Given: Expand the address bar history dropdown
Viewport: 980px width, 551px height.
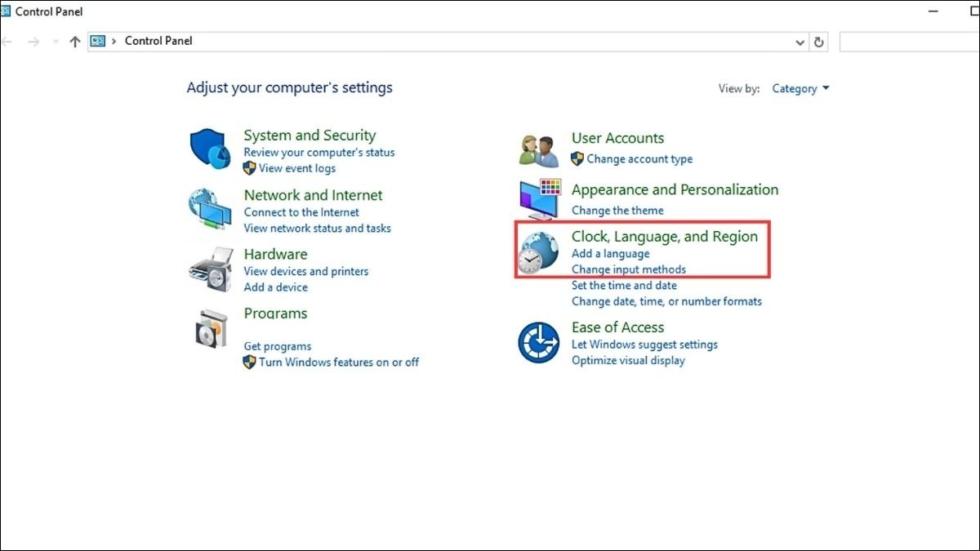Looking at the screenshot, I should (800, 42).
